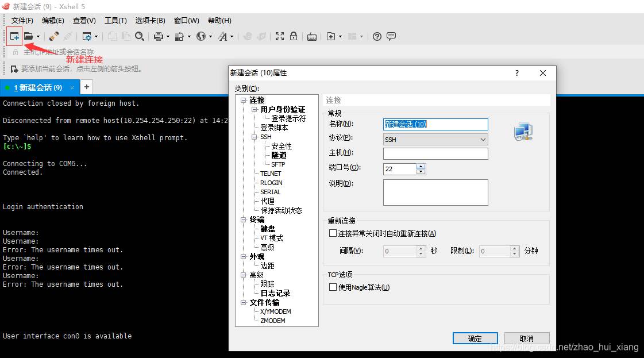
Task: Click the 主机 host input field
Action: coord(435,153)
